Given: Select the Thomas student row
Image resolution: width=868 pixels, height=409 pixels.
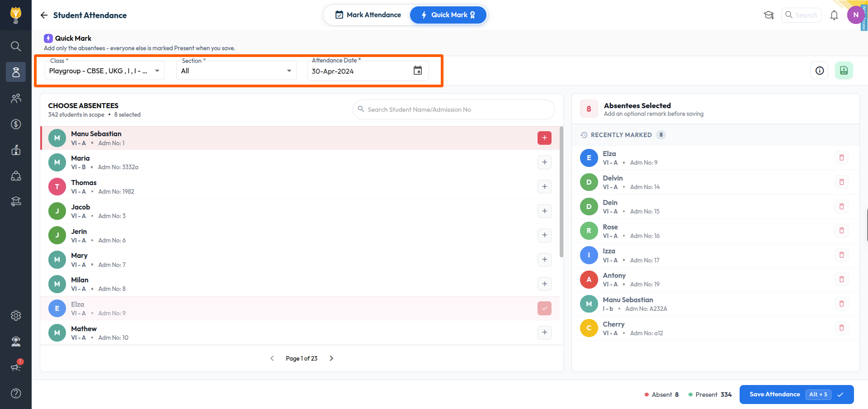Looking at the screenshot, I should coord(300,187).
